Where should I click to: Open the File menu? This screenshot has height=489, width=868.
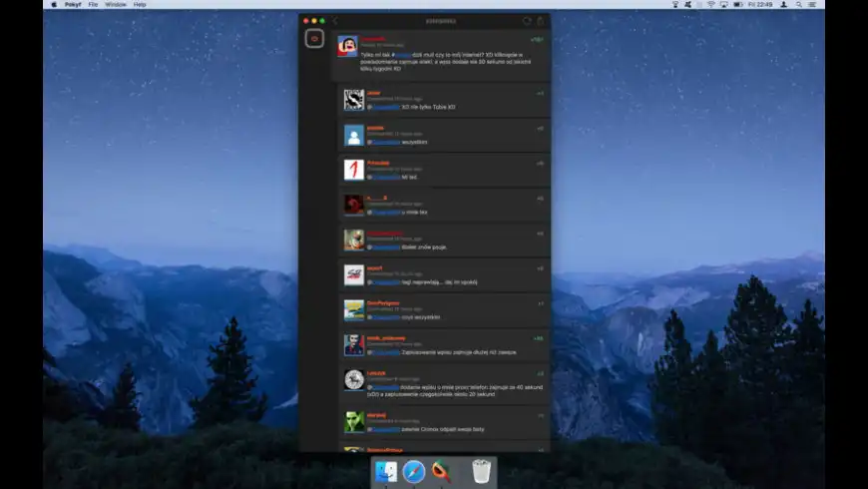pos(93,5)
